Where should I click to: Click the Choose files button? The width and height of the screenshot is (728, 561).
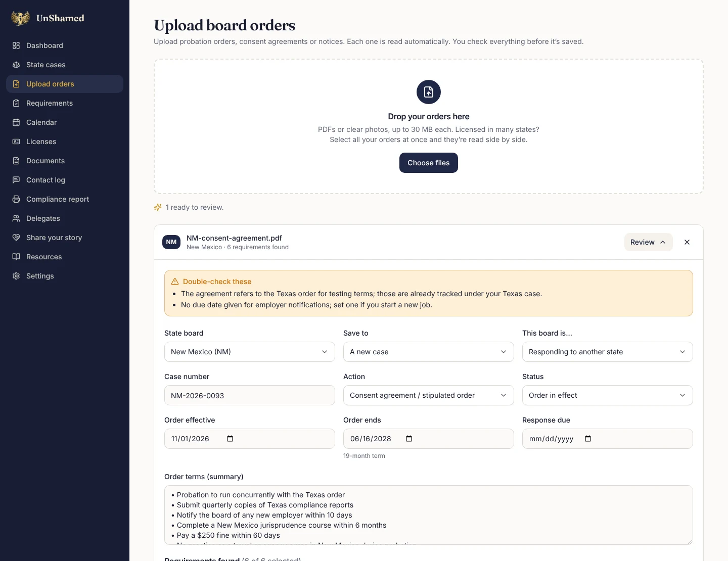(x=429, y=163)
